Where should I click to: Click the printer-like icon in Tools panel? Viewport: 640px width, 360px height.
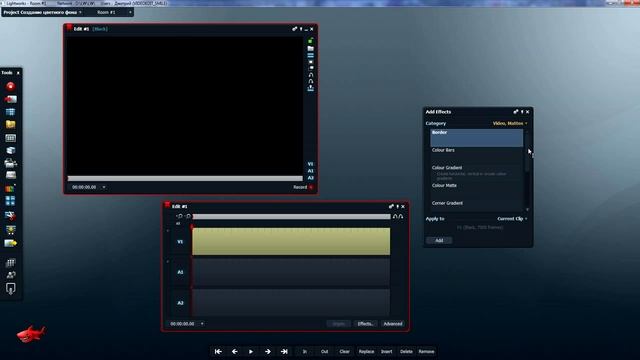click(11, 163)
